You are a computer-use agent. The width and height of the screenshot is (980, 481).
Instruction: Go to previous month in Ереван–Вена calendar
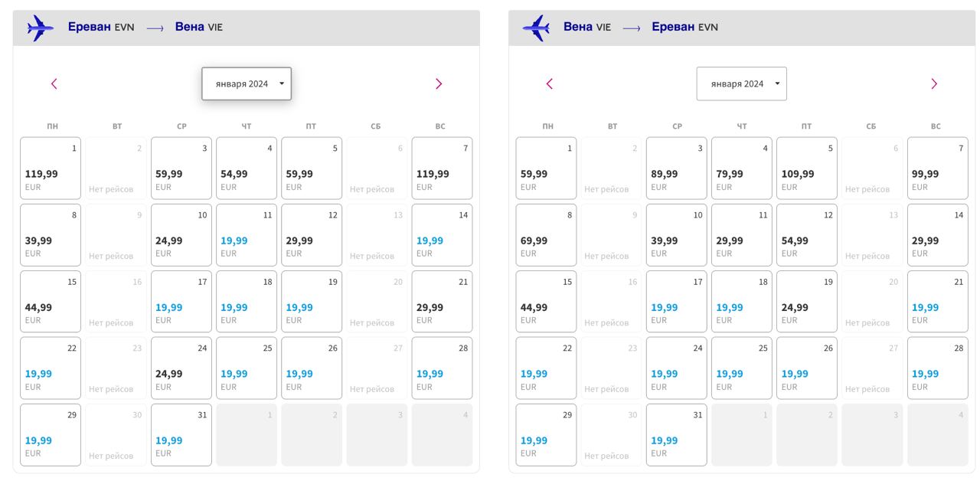[54, 83]
